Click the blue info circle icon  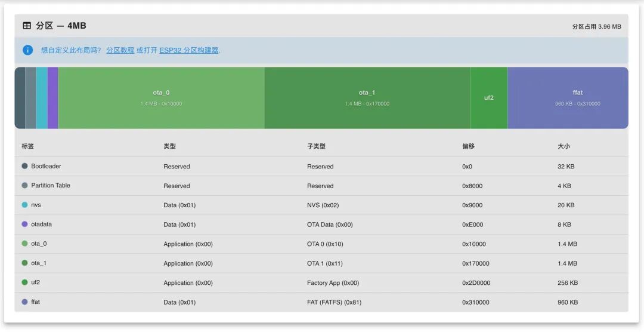click(27, 50)
